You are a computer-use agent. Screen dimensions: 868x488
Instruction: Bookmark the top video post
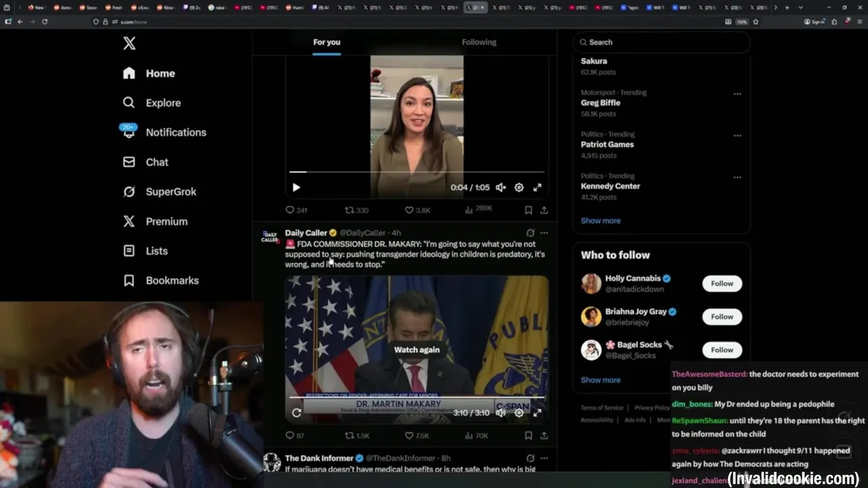pyautogui.click(x=528, y=210)
